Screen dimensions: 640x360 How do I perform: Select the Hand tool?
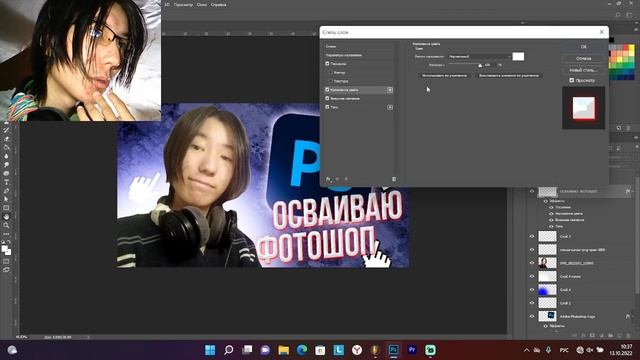(6, 216)
